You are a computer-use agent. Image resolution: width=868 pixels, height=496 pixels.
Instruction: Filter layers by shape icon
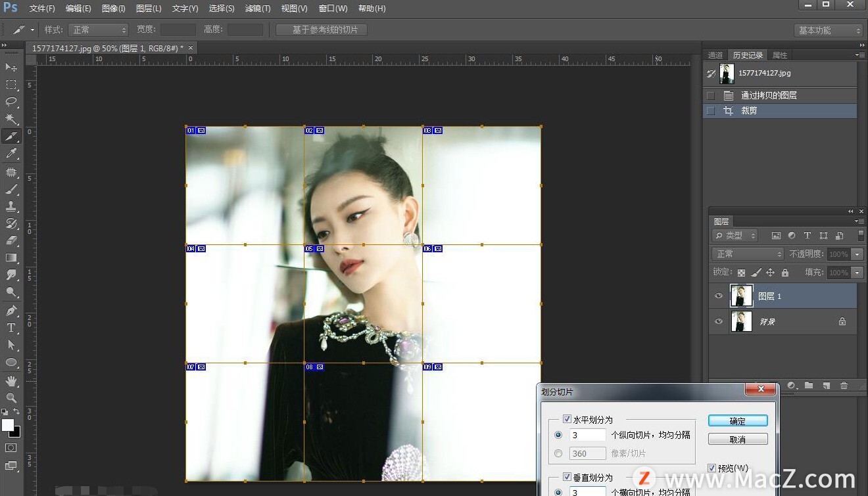[x=823, y=236]
